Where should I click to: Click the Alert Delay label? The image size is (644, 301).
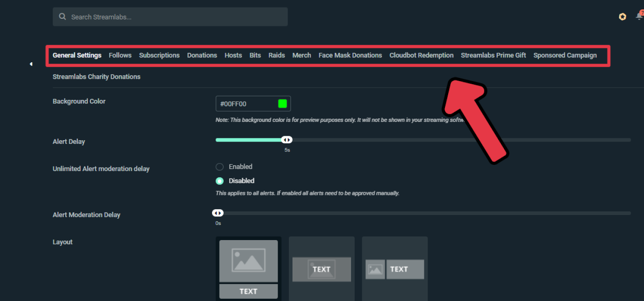[69, 142]
